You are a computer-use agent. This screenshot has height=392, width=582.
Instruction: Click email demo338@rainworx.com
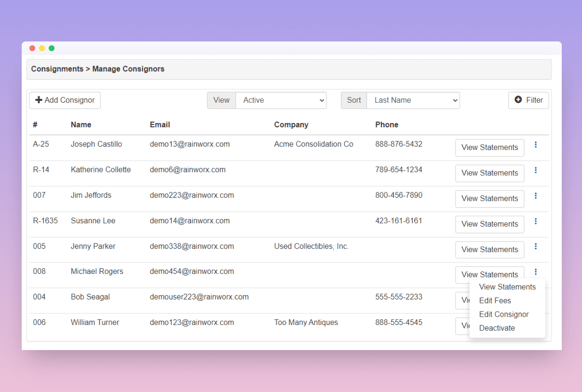click(192, 246)
